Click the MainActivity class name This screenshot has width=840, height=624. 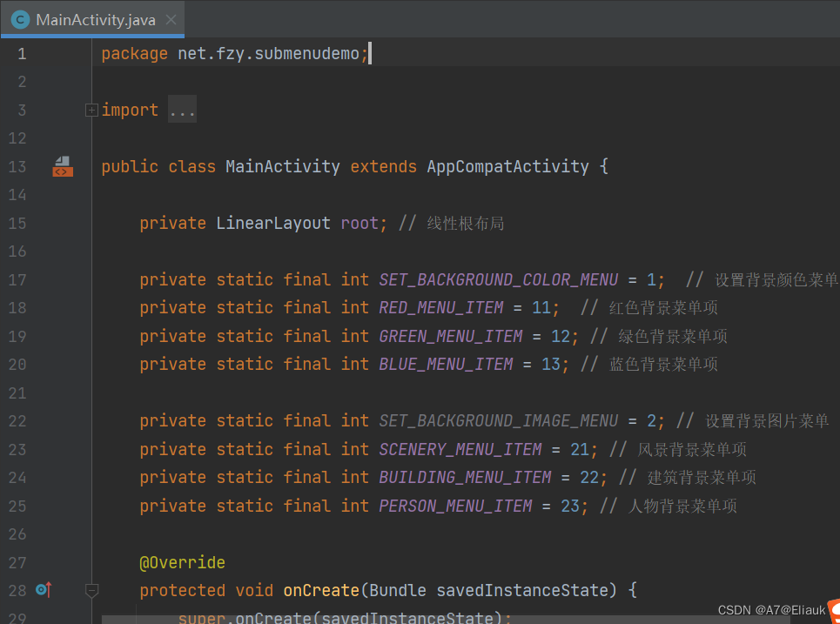click(x=282, y=166)
